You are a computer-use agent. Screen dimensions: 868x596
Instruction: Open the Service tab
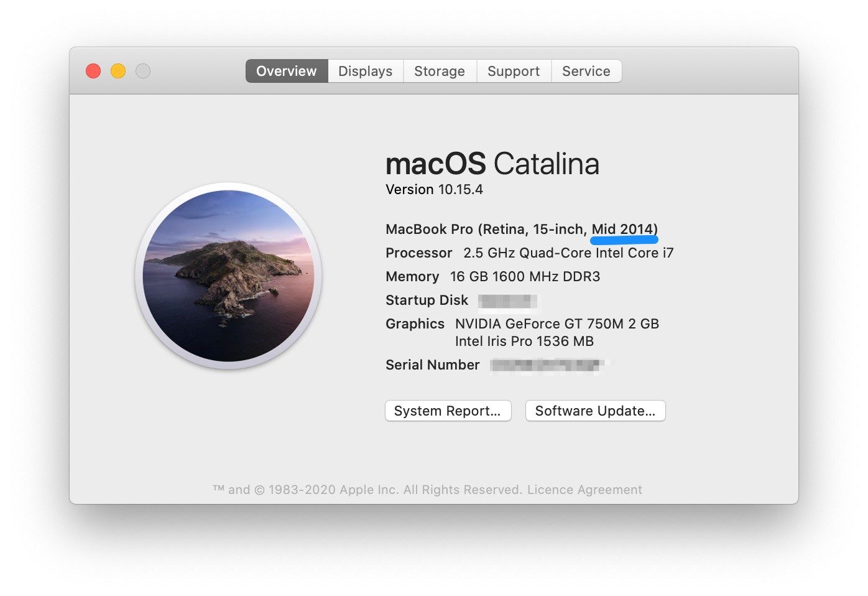pos(586,71)
